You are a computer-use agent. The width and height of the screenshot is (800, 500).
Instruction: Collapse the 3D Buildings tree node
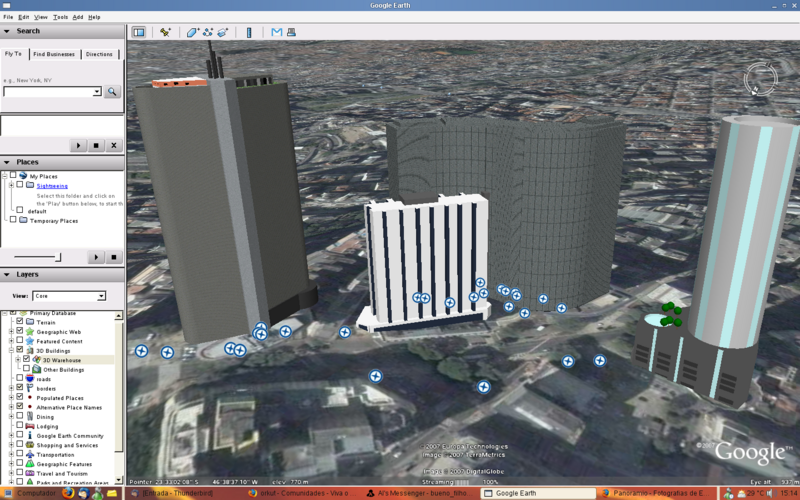(12, 351)
